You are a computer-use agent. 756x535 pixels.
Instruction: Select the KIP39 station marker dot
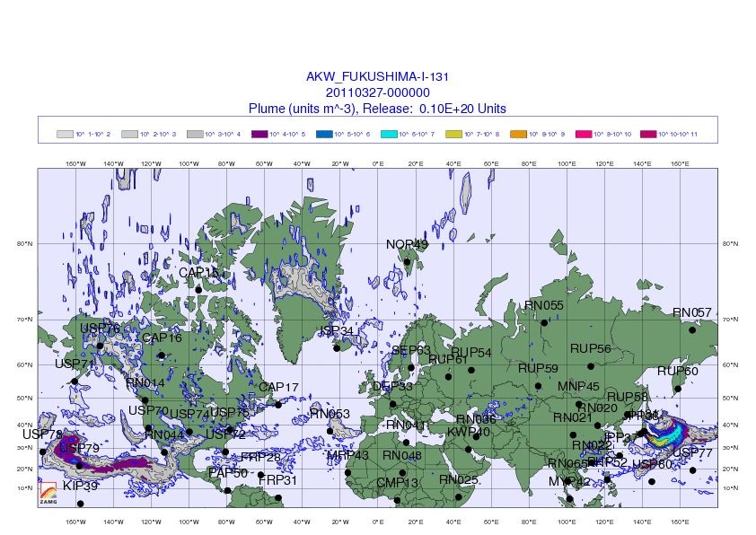point(81,504)
